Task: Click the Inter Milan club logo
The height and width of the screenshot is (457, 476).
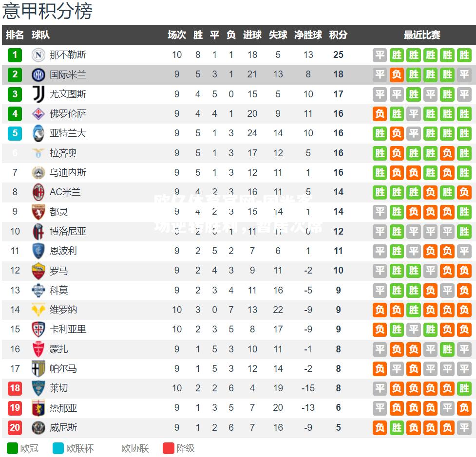Action: 38,74
